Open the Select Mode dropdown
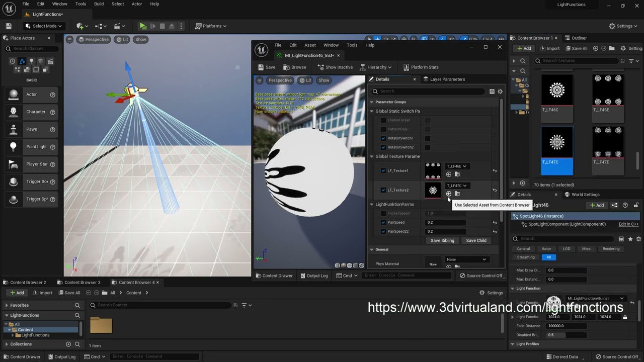Screen dimensions: 644x362 coord(44,26)
